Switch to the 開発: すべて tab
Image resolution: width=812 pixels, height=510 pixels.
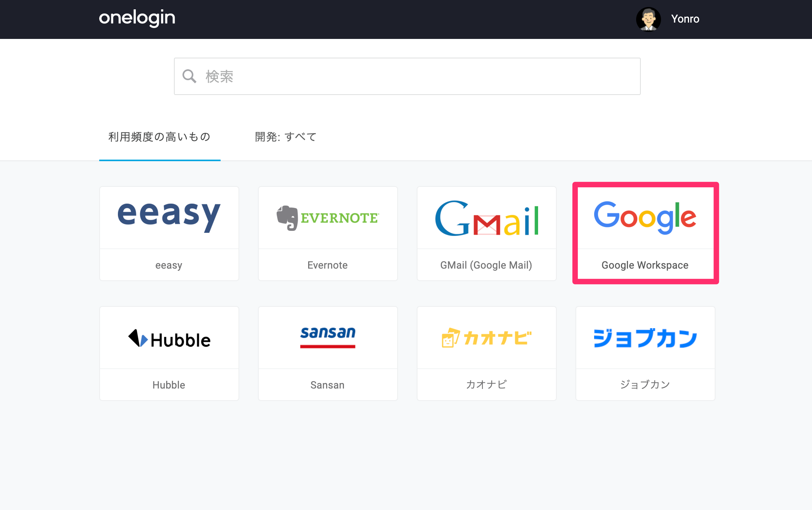286,137
